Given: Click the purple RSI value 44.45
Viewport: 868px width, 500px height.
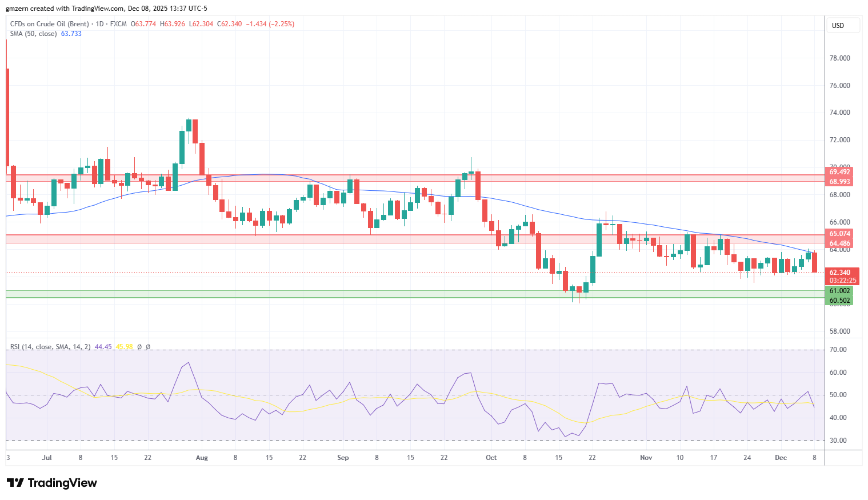Looking at the screenshot, I should tap(102, 347).
